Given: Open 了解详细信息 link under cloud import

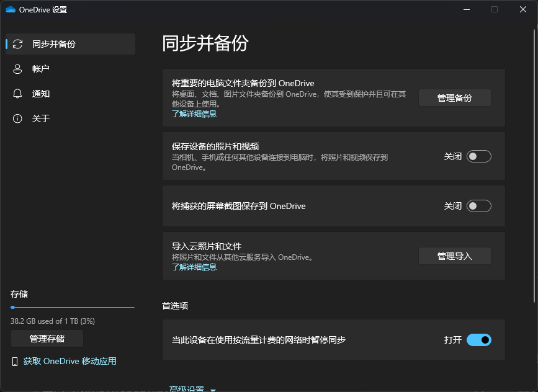Looking at the screenshot, I should (194, 267).
